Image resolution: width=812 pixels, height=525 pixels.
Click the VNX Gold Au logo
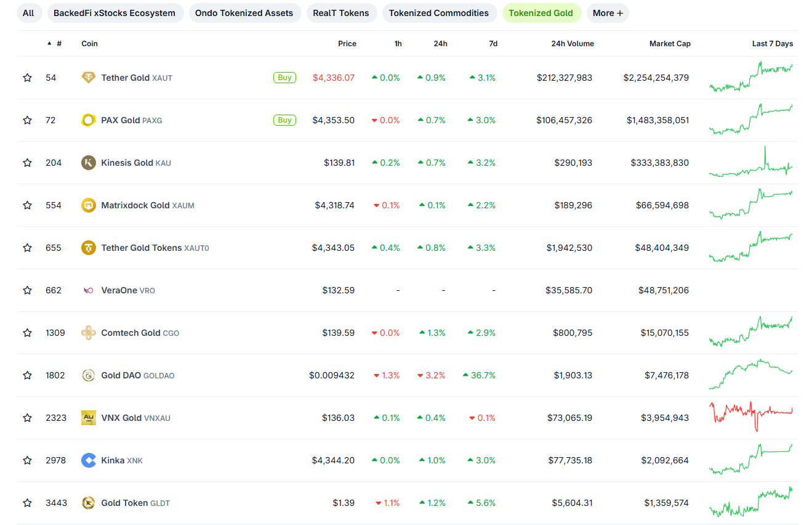click(x=89, y=418)
